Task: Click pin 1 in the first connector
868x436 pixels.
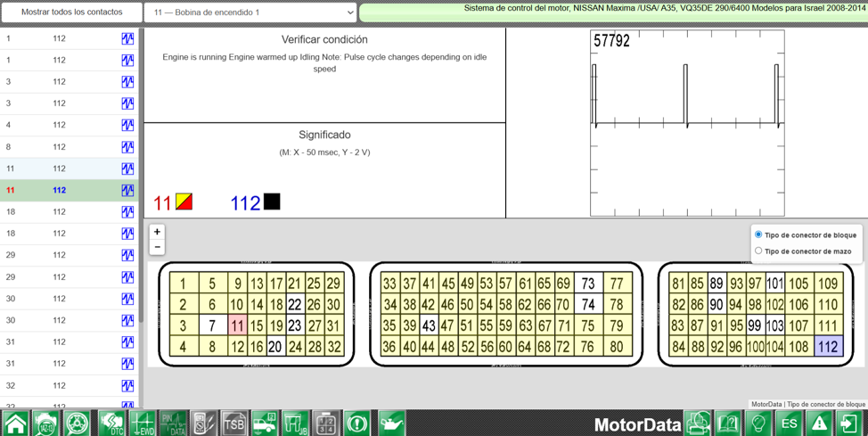Action: (184, 284)
